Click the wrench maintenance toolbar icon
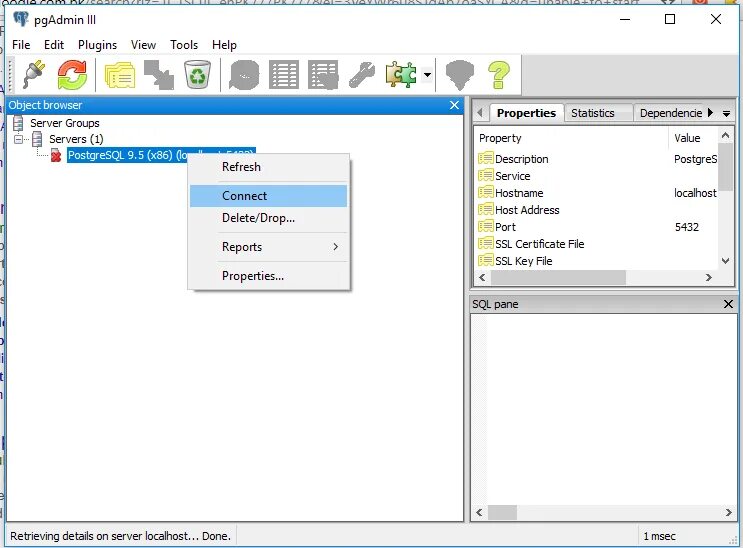 (362, 75)
